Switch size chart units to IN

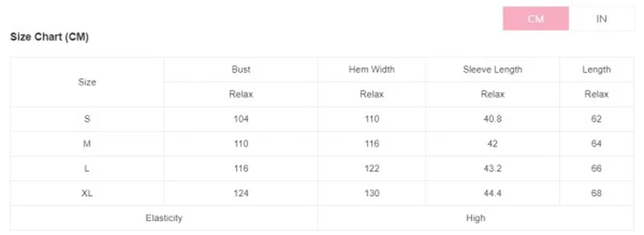tap(601, 19)
